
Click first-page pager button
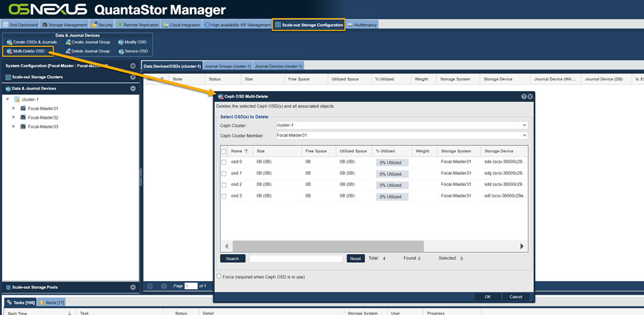click(150, 286)
